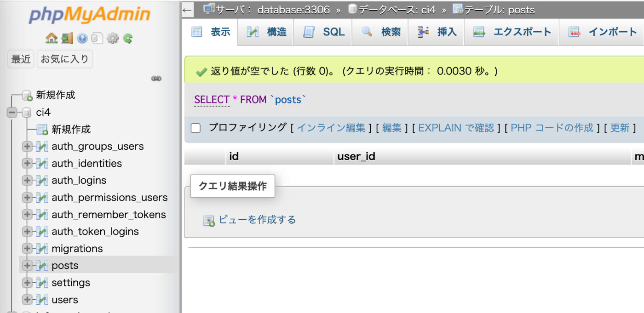Viewport: 644px width, 313px height.
Task: Expand the migrations table node
Action: [x=27, y=249]
